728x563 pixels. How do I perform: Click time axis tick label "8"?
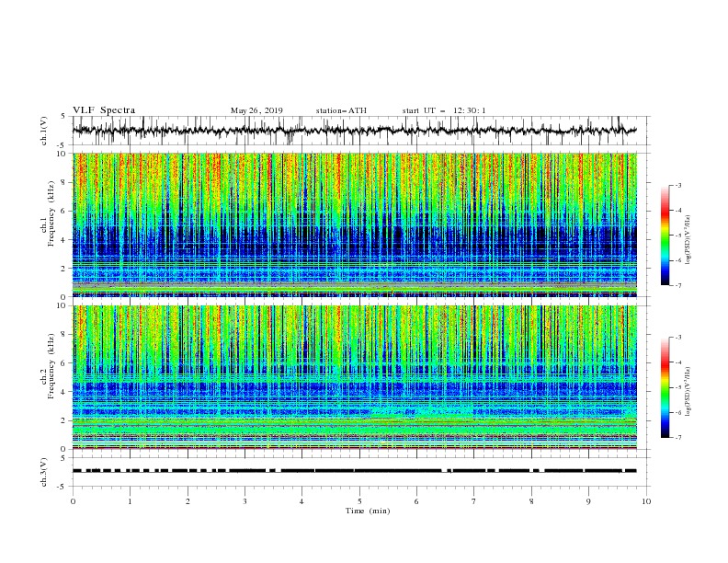tap(531, 501)
